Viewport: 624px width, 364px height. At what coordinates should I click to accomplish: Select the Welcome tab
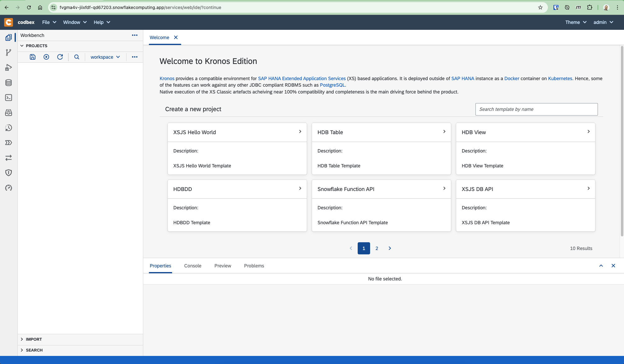(x=159, y=37)
